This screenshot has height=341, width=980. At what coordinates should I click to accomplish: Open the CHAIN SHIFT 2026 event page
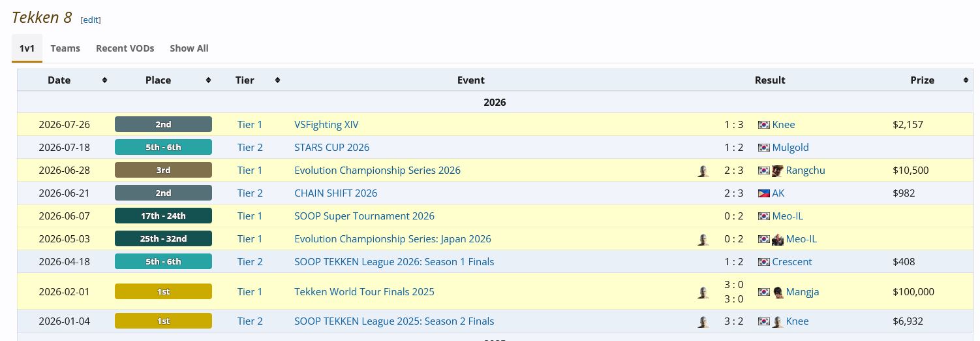pyautogui.click(x=335, y=193)
